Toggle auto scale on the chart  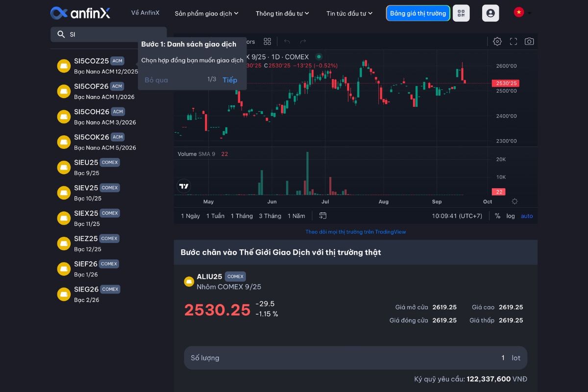coord(526,216)
